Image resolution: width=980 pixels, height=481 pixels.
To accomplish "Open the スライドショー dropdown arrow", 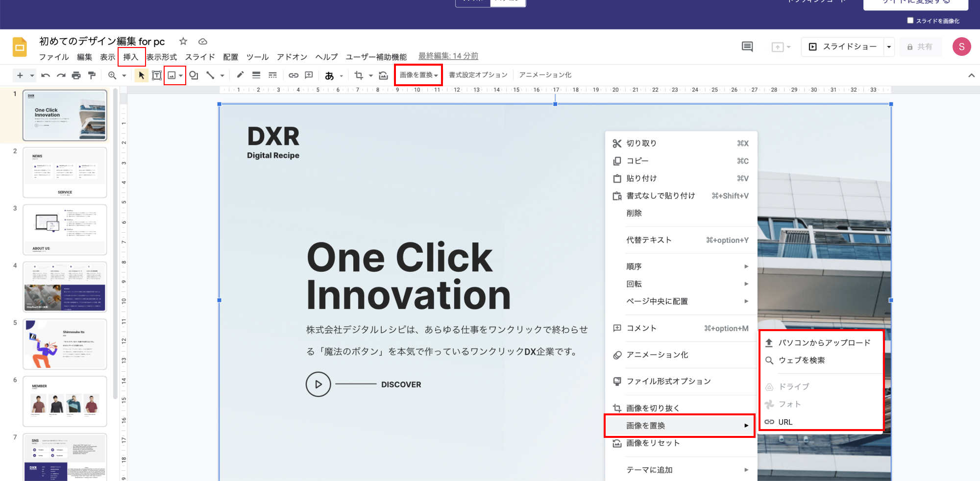I will pyautogui.click(x=889, y=47).
